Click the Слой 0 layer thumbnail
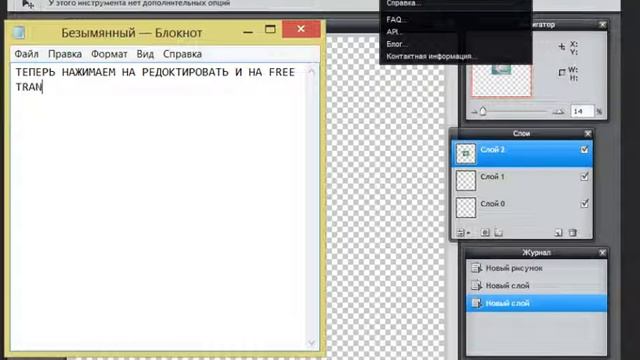The image size is (640, 360). click(466, 207)
